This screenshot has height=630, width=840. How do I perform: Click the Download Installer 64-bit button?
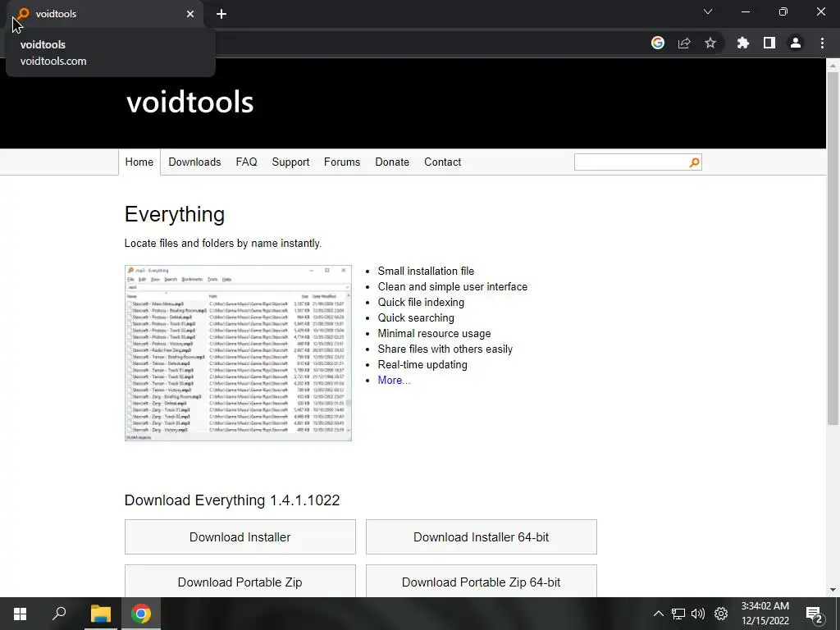tap(481, 536)
